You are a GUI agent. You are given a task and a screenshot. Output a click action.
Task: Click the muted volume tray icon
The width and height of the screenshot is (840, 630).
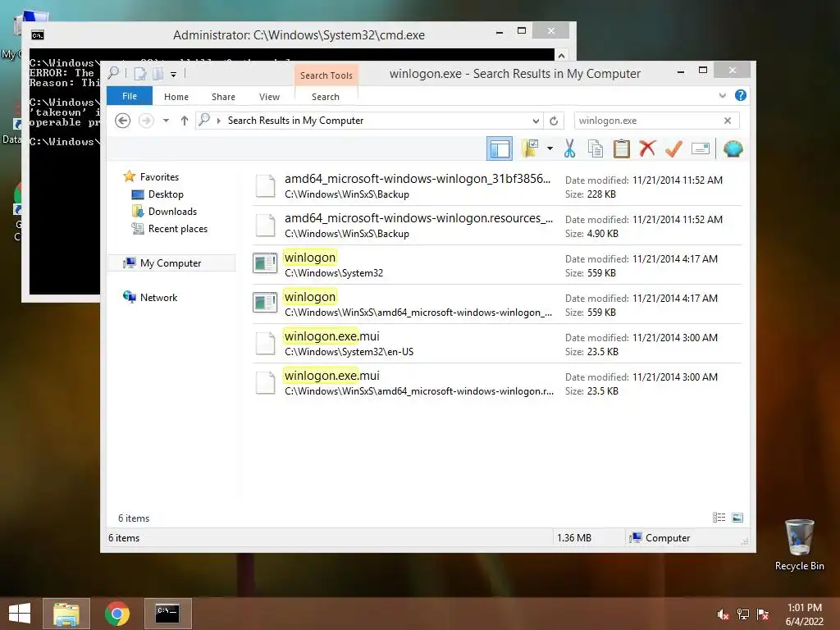723,614
